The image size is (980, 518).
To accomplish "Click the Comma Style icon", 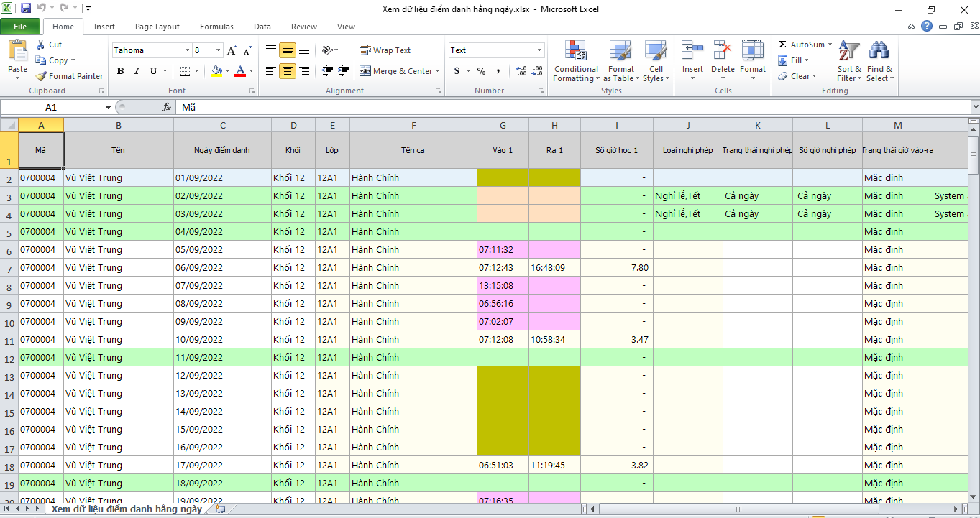I will coord(498,71).
